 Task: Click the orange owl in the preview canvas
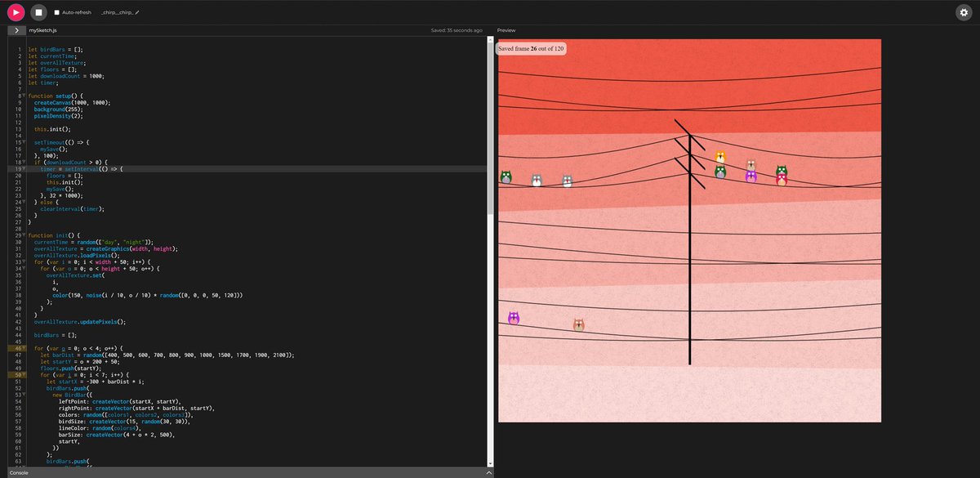720,157
